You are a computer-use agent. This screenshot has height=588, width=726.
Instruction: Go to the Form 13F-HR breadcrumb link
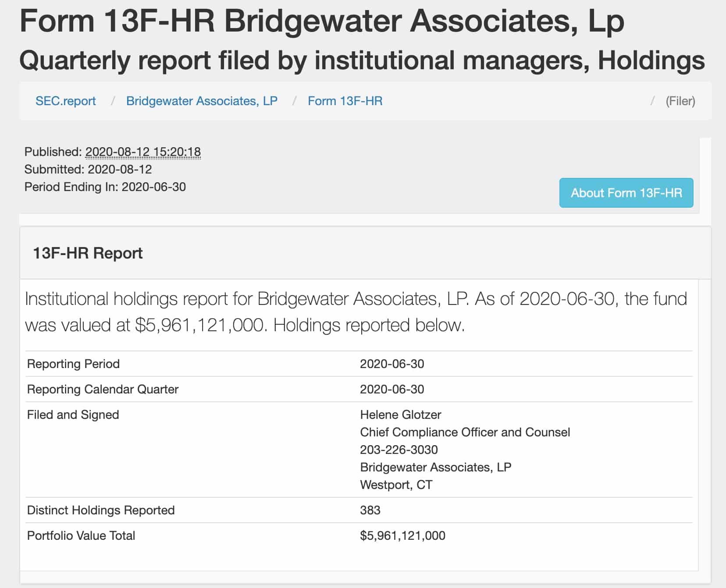click(x=345, y=101)
